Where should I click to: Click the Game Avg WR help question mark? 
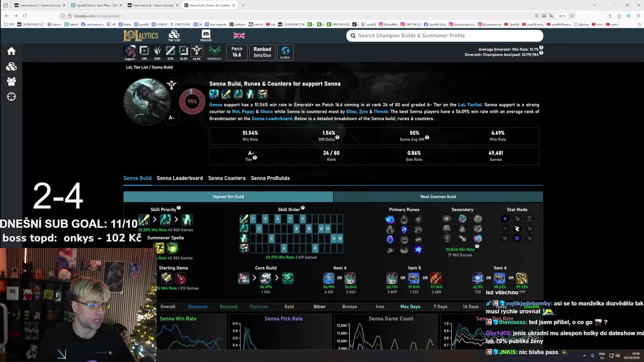(x=427, y=137)
